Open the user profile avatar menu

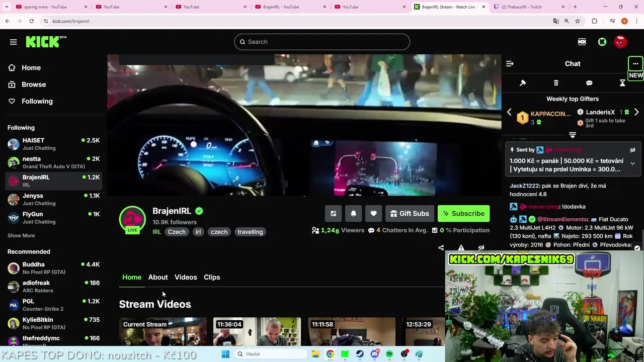(620, 42)
